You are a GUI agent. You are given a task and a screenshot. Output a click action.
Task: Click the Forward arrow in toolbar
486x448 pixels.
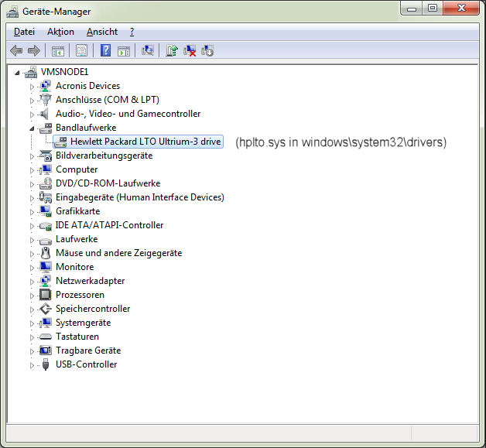[x=33, y=51]
